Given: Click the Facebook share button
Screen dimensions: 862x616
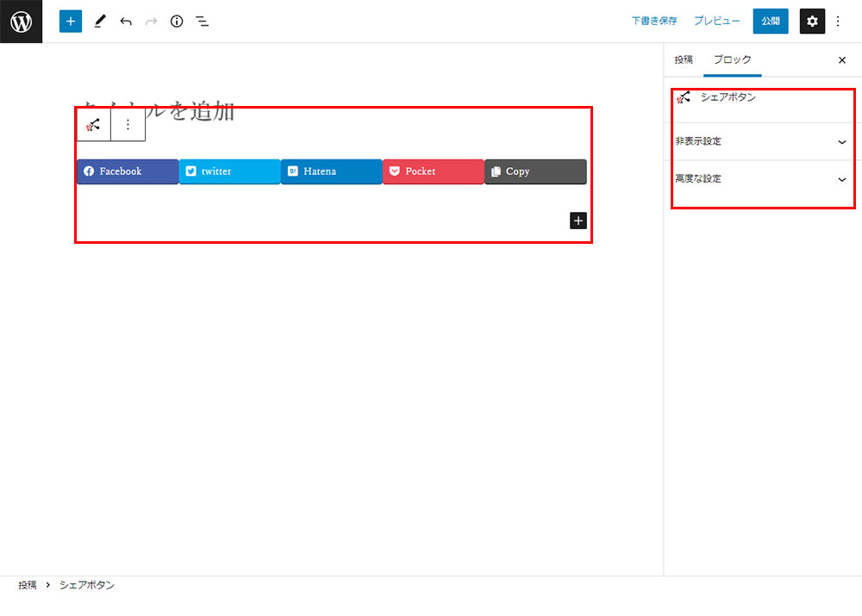Looking at the screenshot, I should (128, 171).
